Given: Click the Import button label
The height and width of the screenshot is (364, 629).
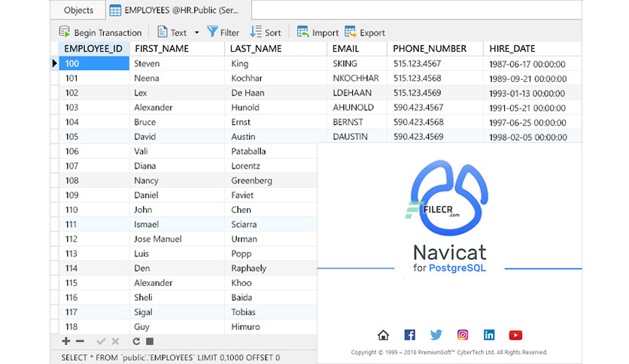Looking at the screenshot, I should 325,33.
